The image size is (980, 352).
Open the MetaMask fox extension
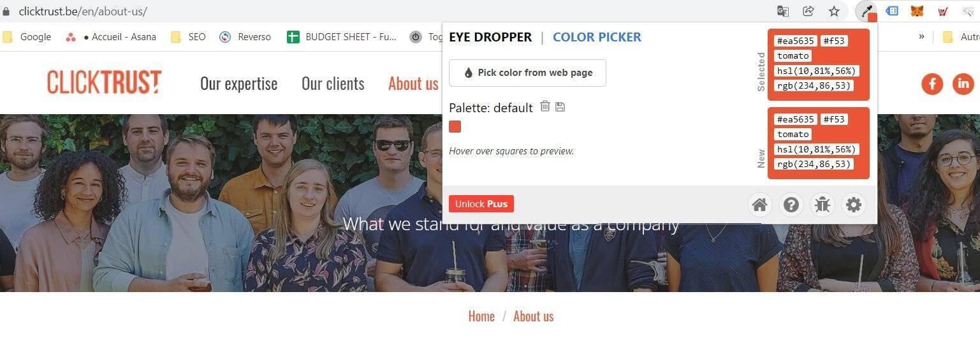916,11
